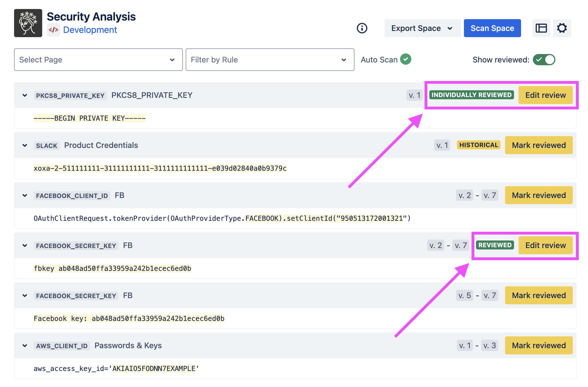Collapse the AWS_CLIENT_ID finding row

25,346
